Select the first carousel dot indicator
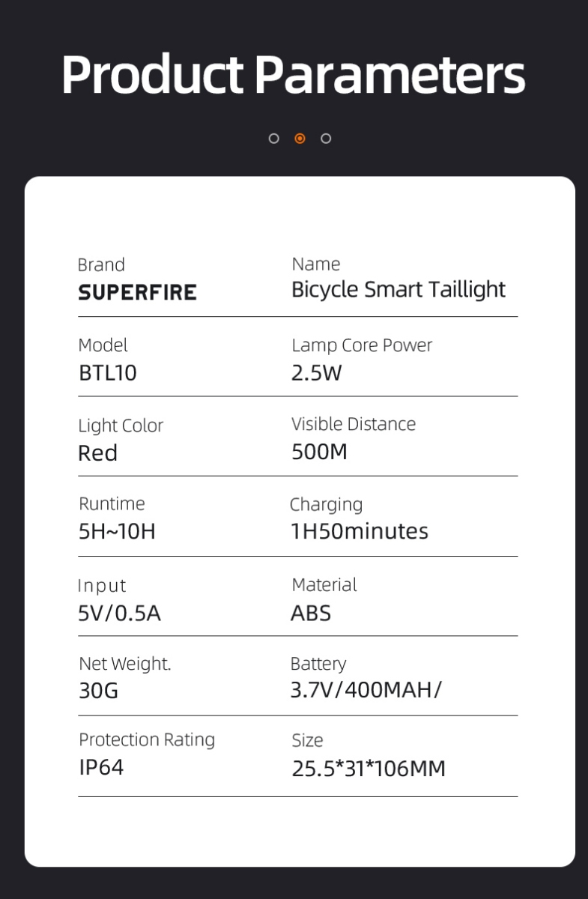The image size is (588, 899). tap(273, 139)
